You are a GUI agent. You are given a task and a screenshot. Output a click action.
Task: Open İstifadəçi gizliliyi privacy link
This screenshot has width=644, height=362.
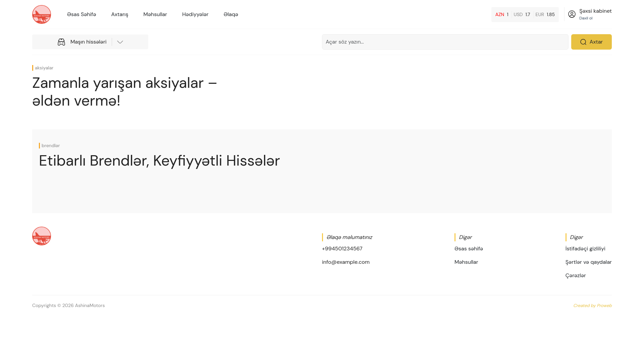(x=585, y=249)
